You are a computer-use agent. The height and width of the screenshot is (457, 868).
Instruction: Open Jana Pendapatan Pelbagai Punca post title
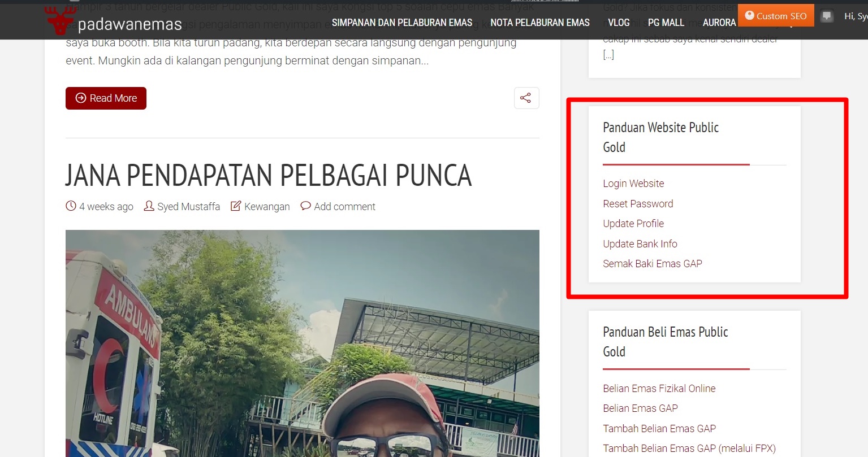click(269, 175)
